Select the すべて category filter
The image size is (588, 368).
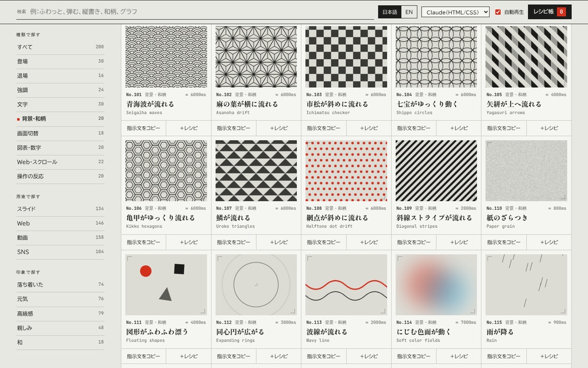(x=60, y=47)
